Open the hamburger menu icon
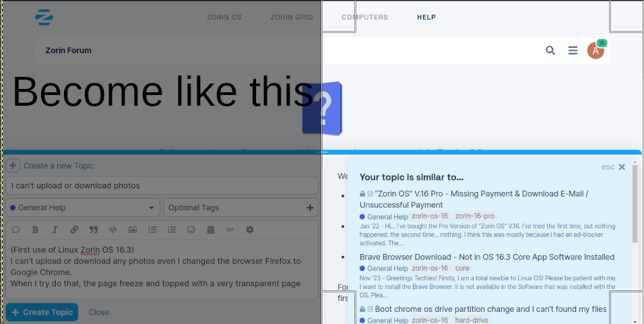Image resolution: width=644 pixels, height=324 pixels. click(x=573, y=51)
